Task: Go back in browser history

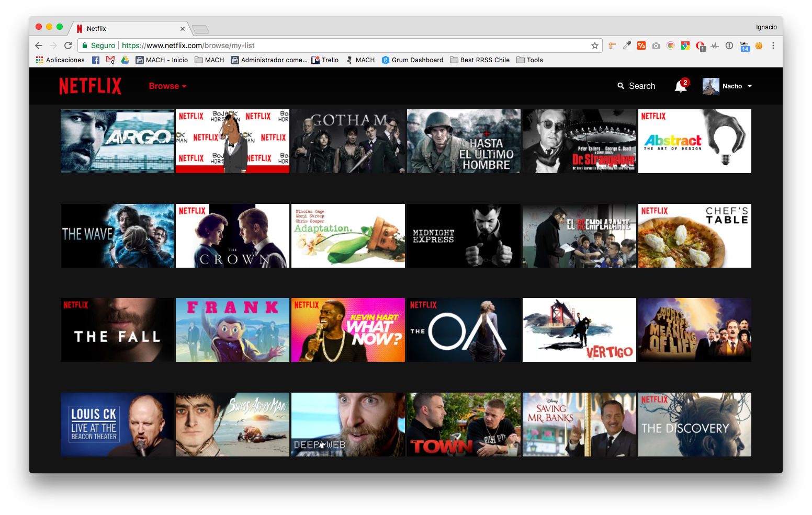Action: click(x=39, y=45)
